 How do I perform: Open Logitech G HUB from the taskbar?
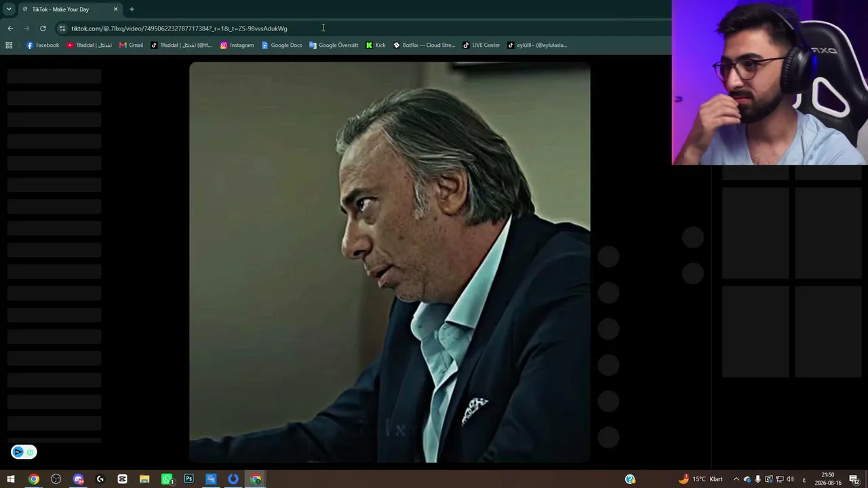(x=100, y=479)
